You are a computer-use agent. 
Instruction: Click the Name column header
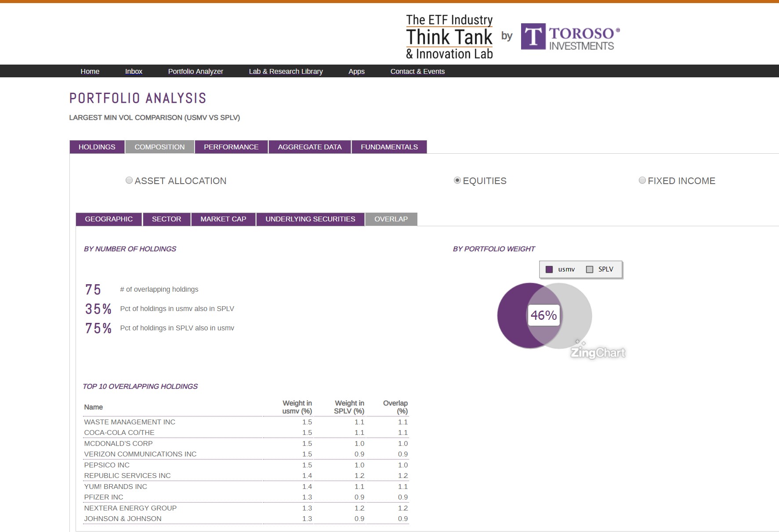(94, 407)
